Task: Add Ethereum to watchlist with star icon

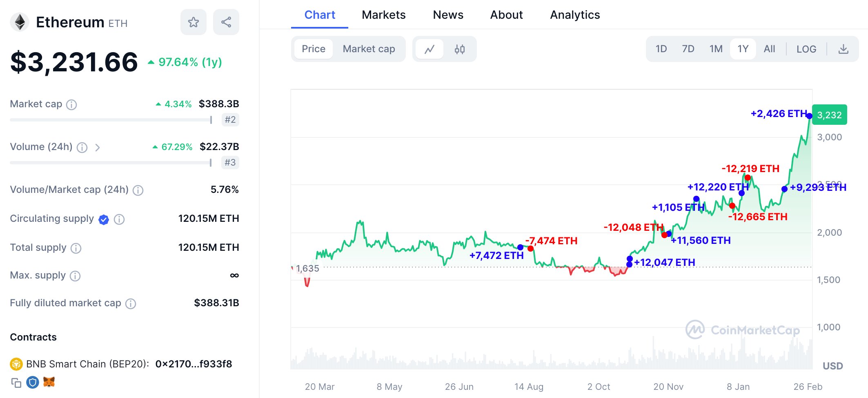Action: click(194, 22)
